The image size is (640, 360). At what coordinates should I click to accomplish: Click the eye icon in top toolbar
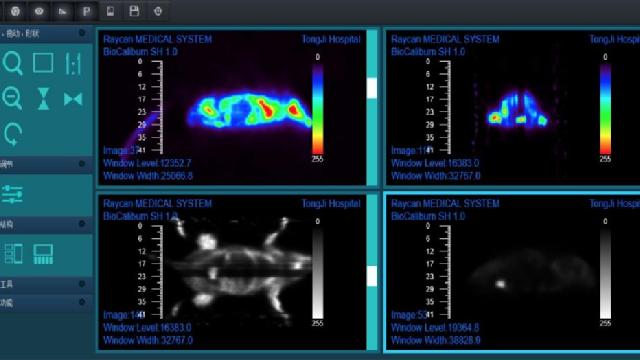[39, 11]
